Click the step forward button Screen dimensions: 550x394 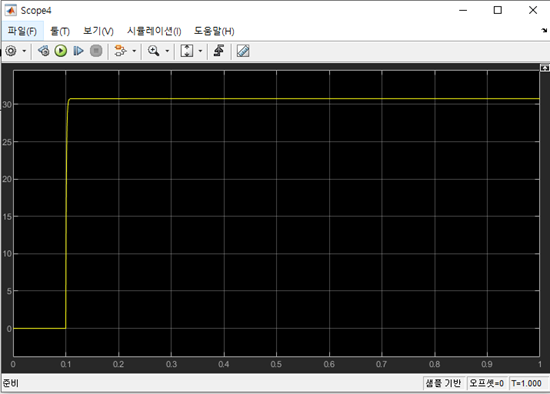pyautogui.click(x=78, y=51)
